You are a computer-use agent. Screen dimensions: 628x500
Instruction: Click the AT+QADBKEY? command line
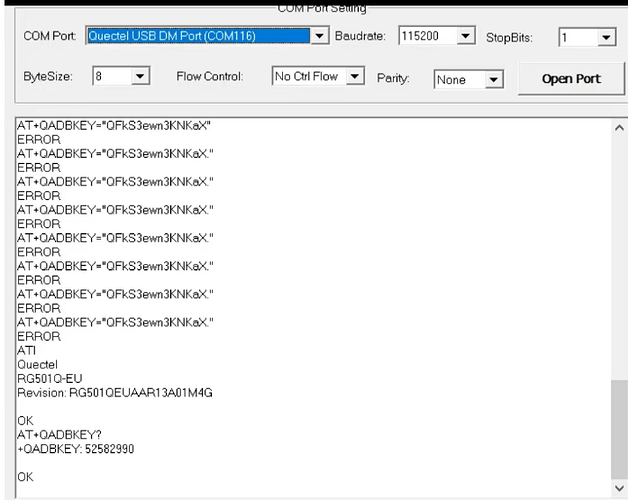tap(54, 435)
